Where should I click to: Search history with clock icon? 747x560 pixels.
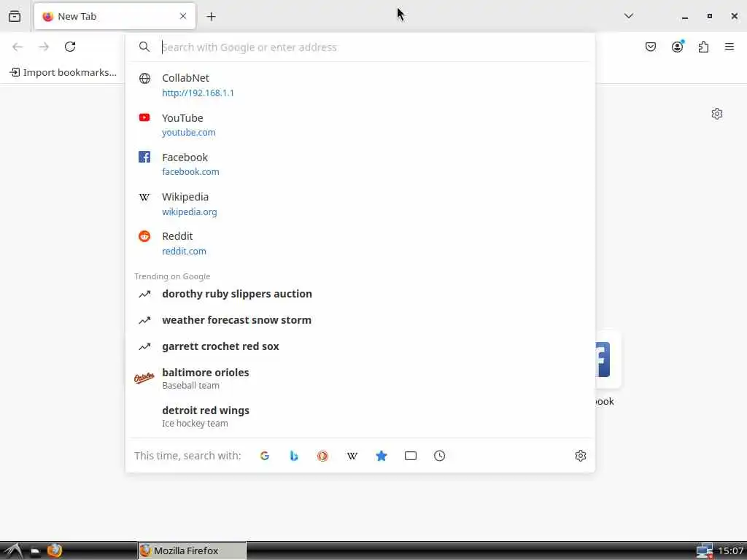(x=440, y=456)
